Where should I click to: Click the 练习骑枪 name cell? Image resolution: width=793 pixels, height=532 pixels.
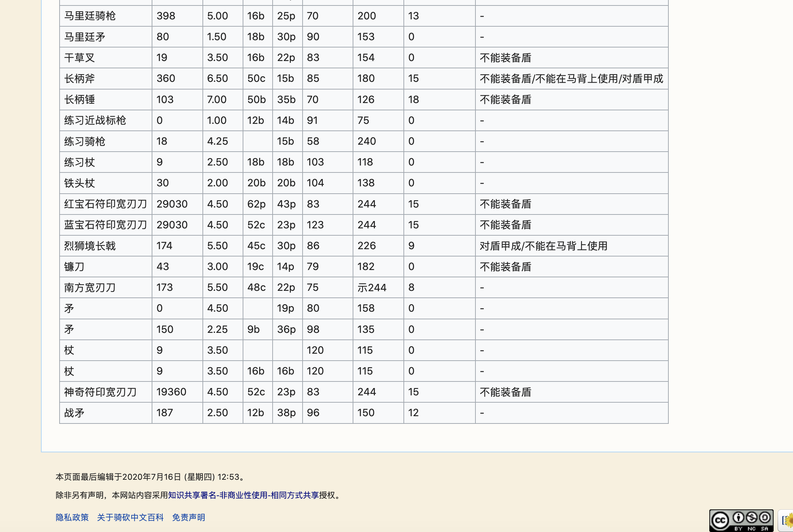coord(106,141)
